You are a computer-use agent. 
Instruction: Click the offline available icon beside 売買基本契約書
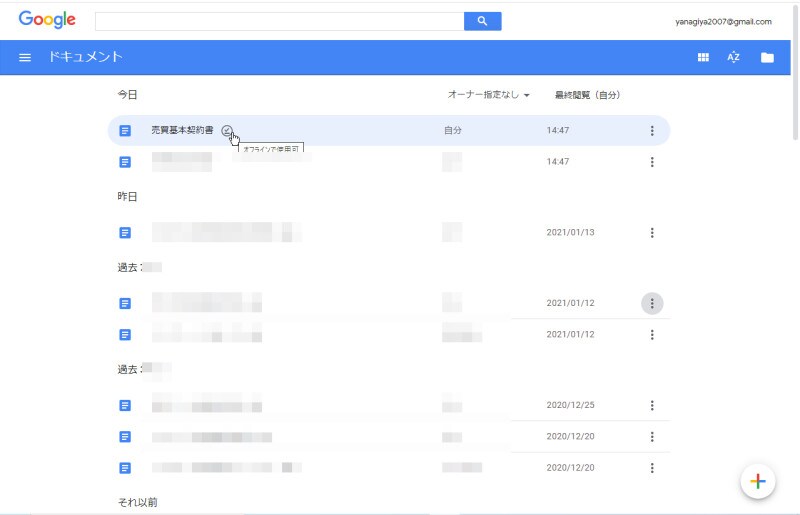pos(228,131)
